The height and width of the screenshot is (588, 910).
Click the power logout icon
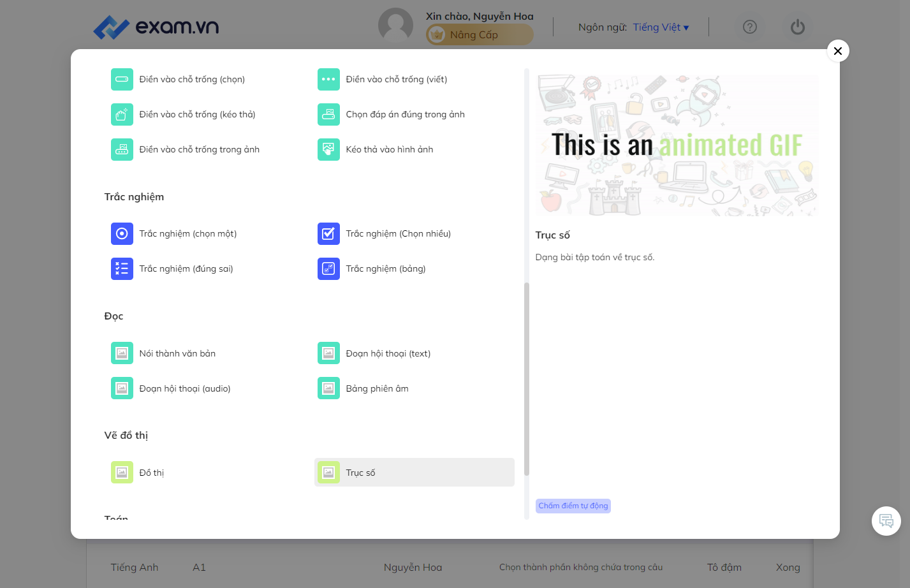(x=798, y=27)
